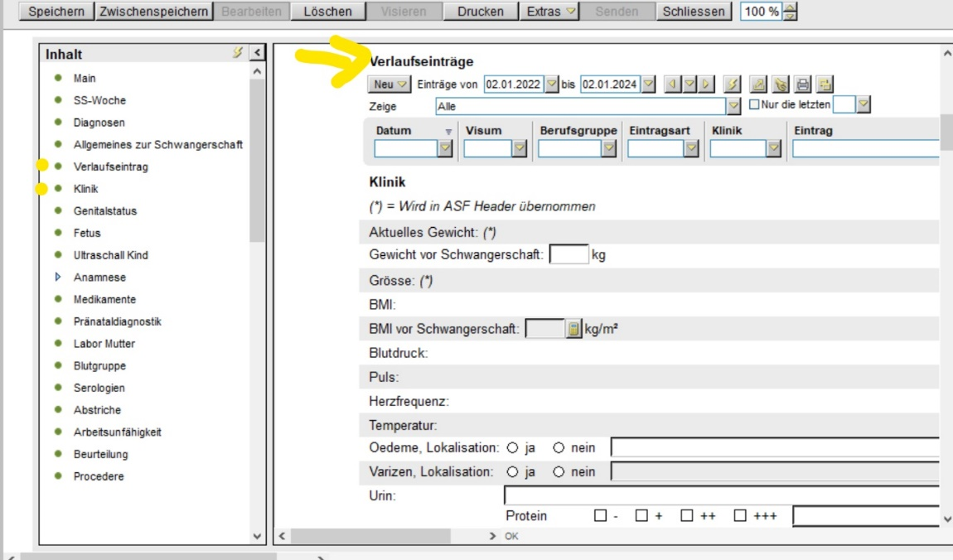This screenshot has height=560, width=953.
Task: Expand the Anamnese tree item
Action: 58,278
